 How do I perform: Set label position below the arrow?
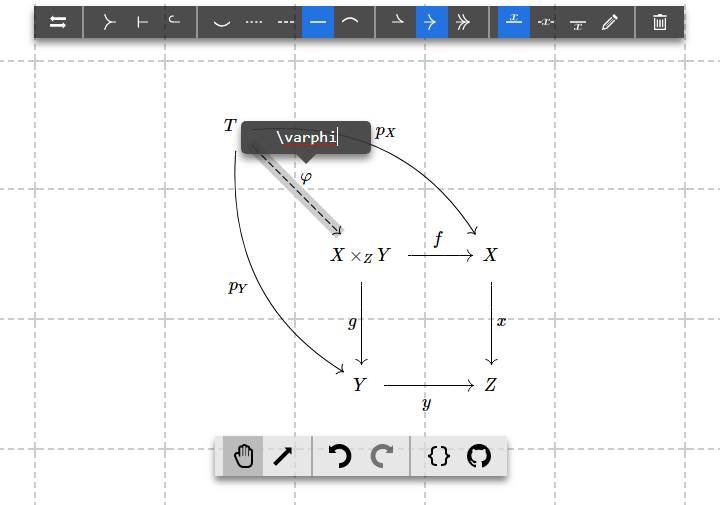click(578, 22)
